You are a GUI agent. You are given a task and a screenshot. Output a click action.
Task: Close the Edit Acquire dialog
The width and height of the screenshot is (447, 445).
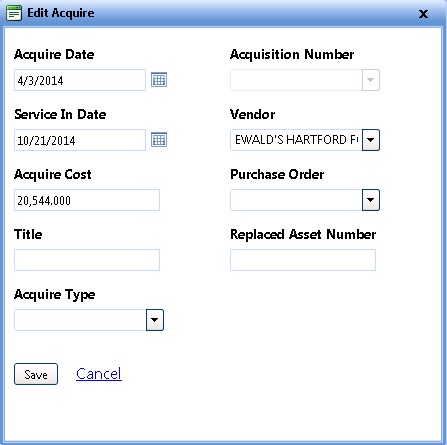click(423, 14)
